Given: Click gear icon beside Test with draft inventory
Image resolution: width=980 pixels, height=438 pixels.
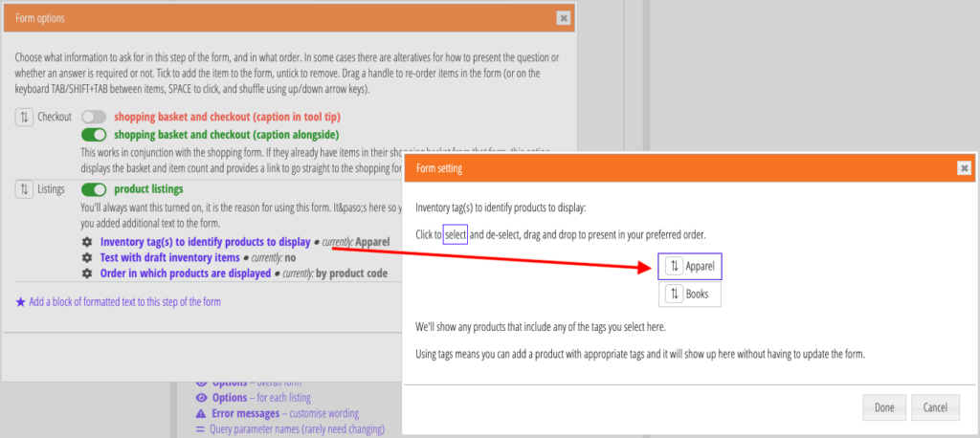Looking at the screenshot, I should click(x=87, y=258).
